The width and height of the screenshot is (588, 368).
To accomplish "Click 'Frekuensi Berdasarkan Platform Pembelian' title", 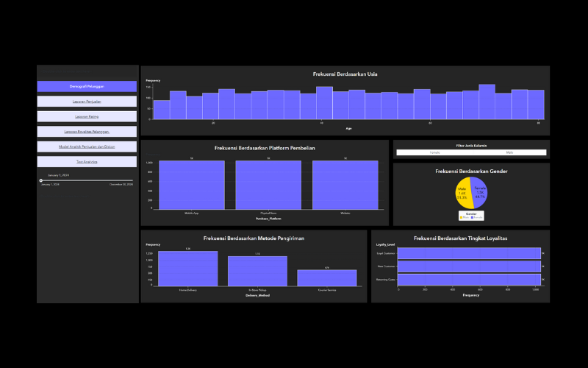I will click(x=265, y=148).
